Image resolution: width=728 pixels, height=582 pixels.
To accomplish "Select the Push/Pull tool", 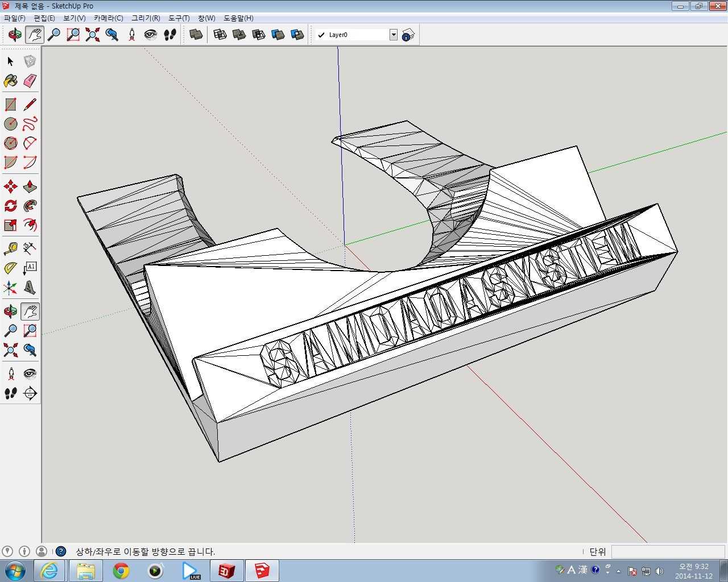I will point(30,186).
